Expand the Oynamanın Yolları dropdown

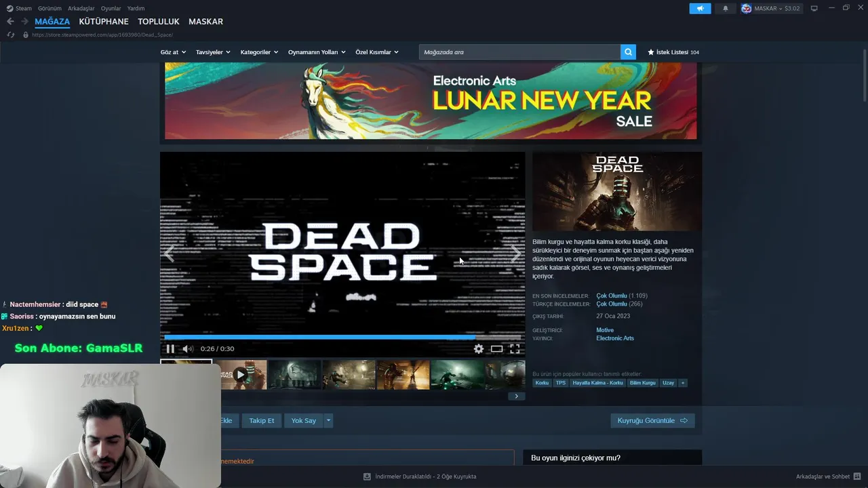(317, 52)
